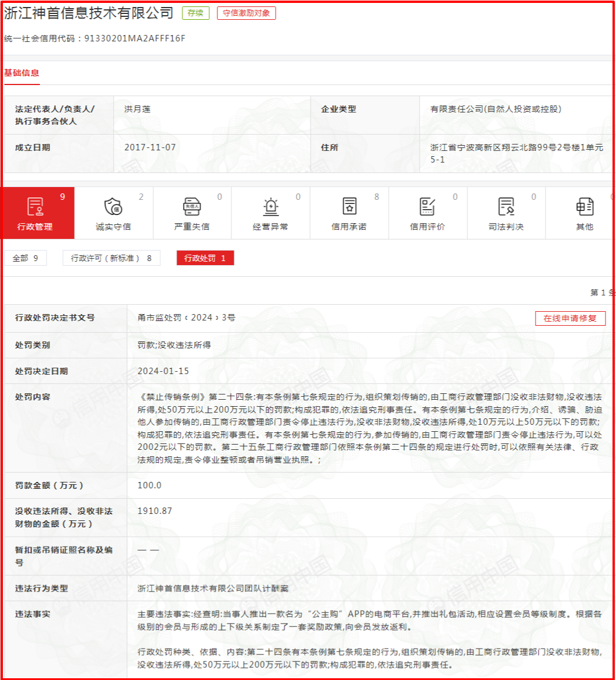Click the 违法事实 label
This screenshot has height=680, width=616.
click(33, 614)
